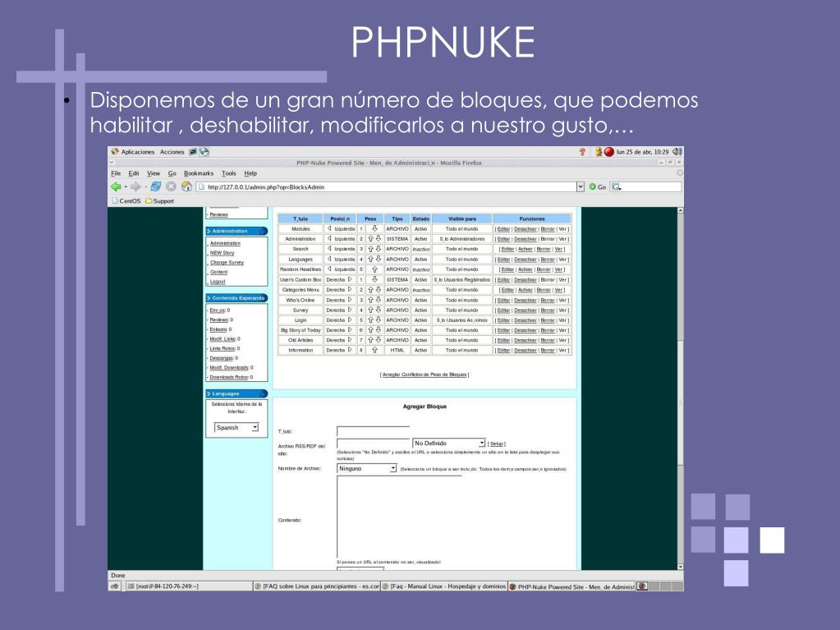Click the browser Back arrow button

tap(116, 186)
